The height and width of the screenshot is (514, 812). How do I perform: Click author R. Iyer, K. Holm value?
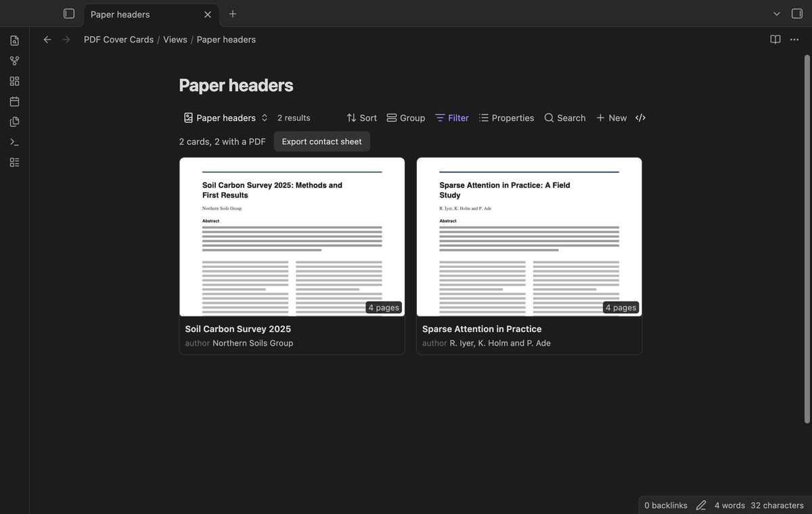[500, 343]
